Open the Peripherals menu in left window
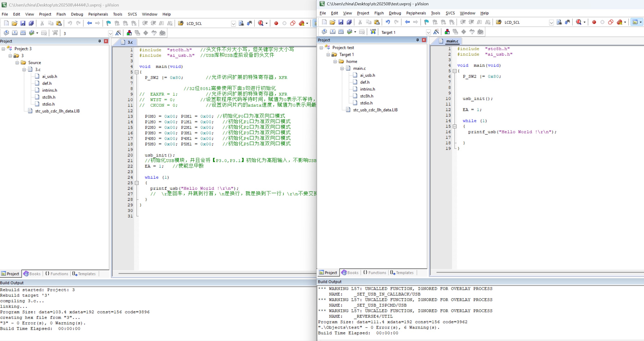 (x=98, y=14)
